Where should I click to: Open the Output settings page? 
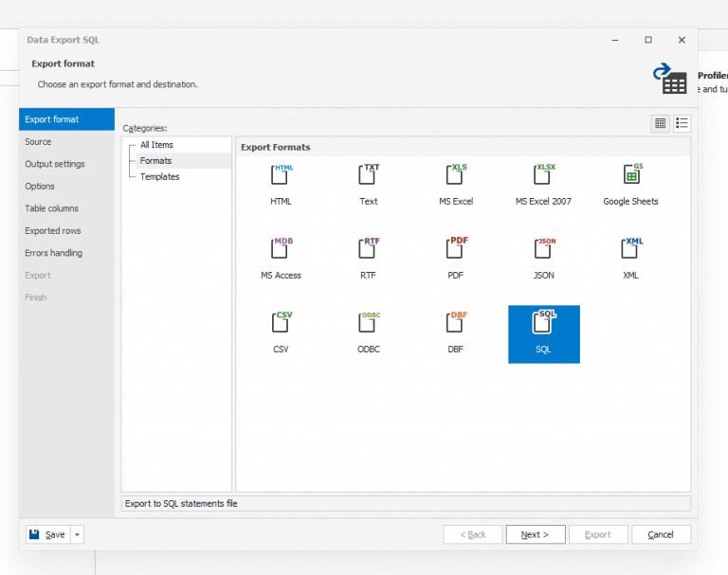(x=55, y=164)
